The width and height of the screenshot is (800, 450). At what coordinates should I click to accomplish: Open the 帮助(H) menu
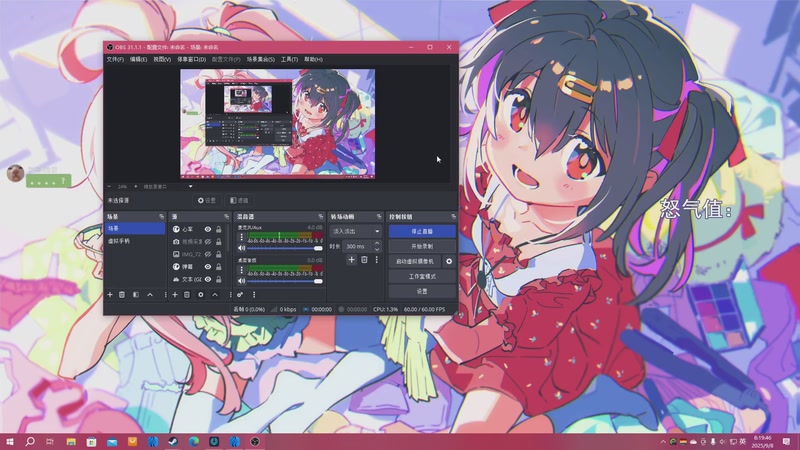coord(313,60)
